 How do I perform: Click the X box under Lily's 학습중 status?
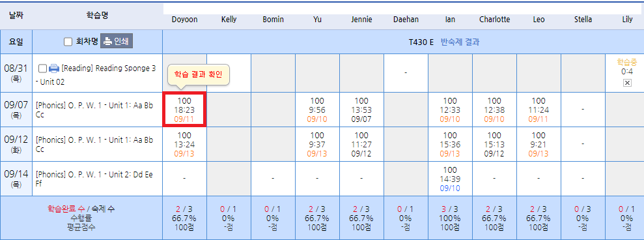tap(627, 83)
